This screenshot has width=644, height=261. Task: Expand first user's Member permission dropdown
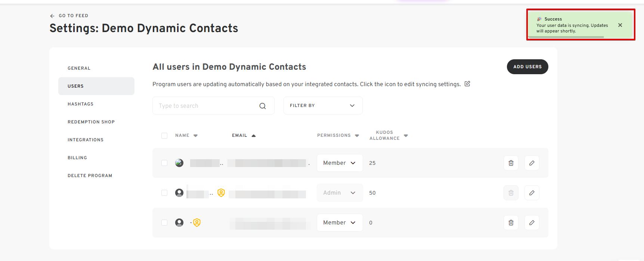pyautogui.click(x=340, y=163)
